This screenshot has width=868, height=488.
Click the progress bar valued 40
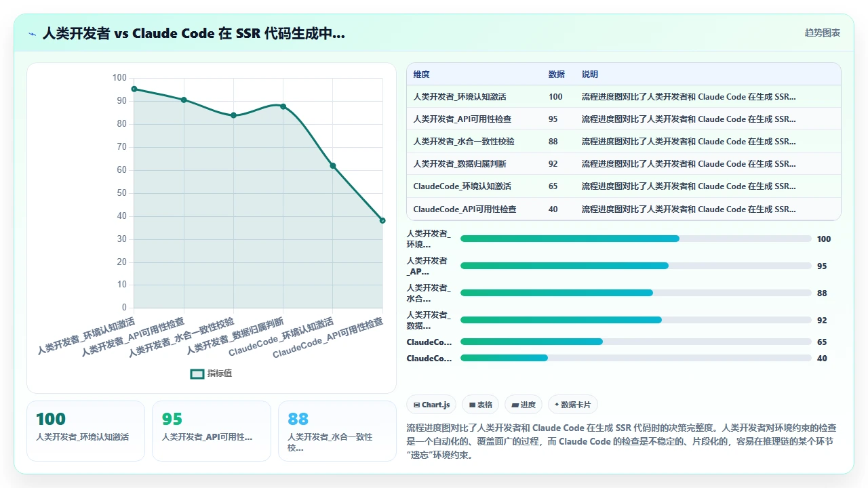635,358
